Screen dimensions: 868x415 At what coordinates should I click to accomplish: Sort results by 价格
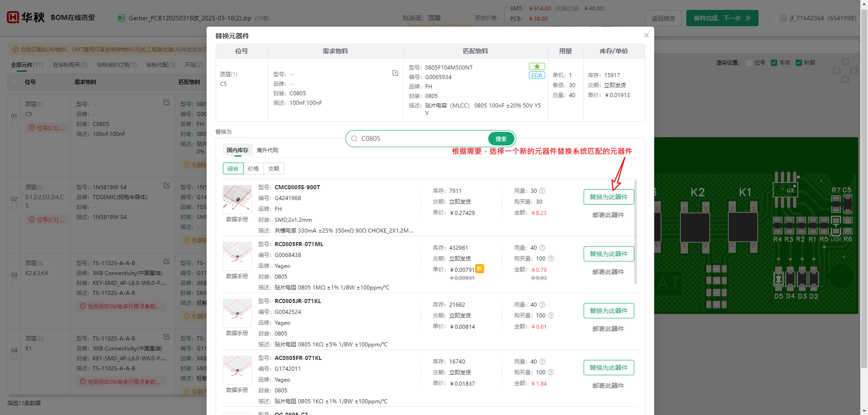[253, 168]
